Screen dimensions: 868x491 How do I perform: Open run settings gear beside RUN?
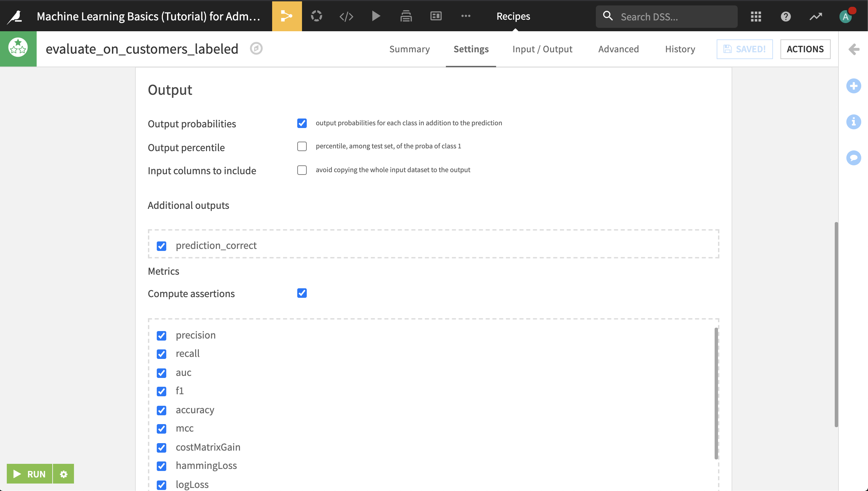[63, 474]
